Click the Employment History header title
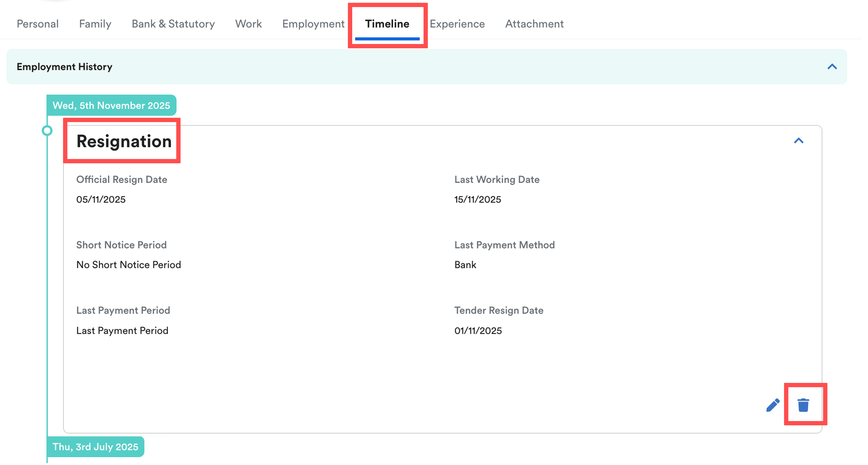This screenshot has width=868, height=465. (x=64, y=67)
